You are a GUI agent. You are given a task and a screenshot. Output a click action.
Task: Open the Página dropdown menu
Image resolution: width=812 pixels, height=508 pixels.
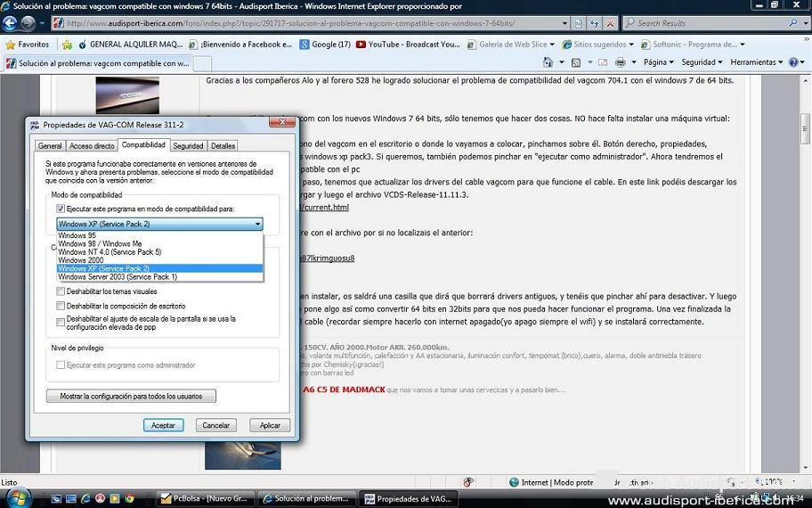tap(659, 62)
